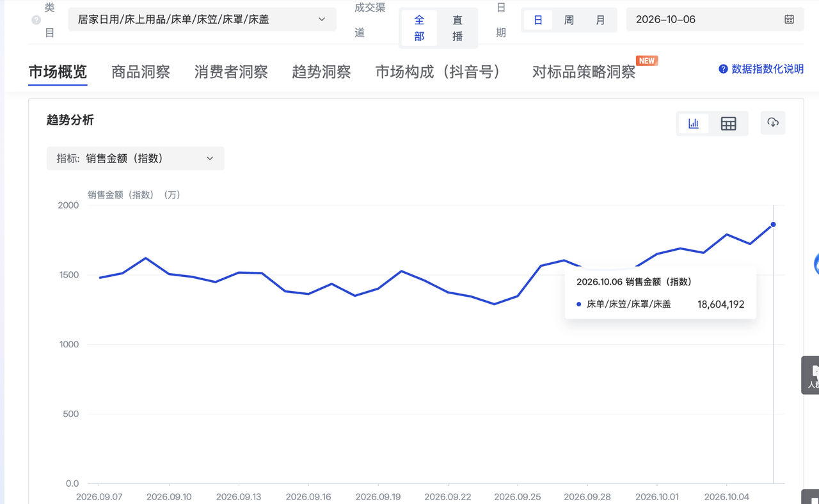
Task: Open the 指标 销售金额 dropdown
Action: coord(136,159)
